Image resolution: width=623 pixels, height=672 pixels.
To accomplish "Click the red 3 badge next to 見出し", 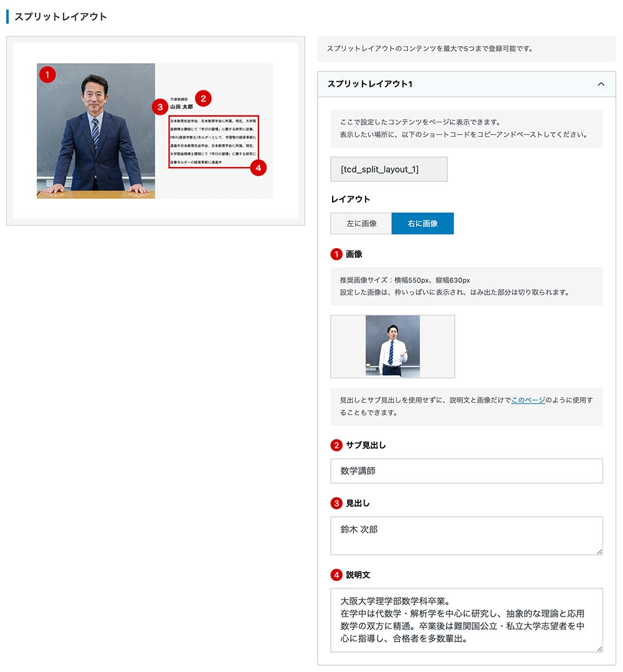I will pyautogui.click(x=336, y=503).
